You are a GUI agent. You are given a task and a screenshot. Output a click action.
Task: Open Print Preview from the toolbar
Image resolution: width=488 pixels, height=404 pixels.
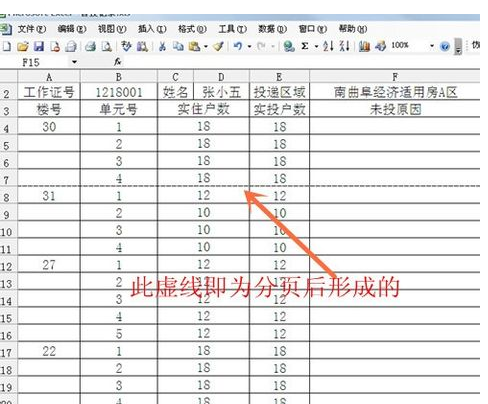107,46
